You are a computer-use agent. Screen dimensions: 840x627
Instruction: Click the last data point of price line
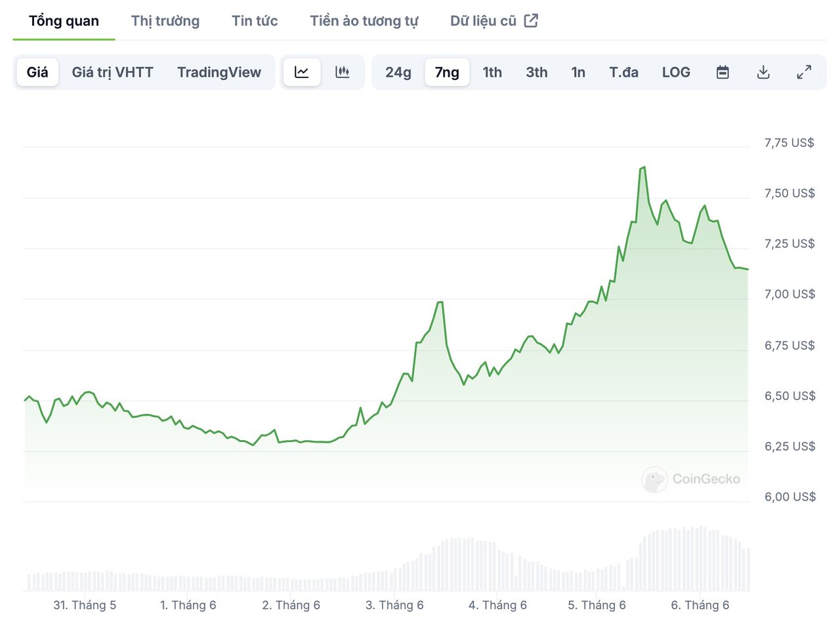point(747,270)
